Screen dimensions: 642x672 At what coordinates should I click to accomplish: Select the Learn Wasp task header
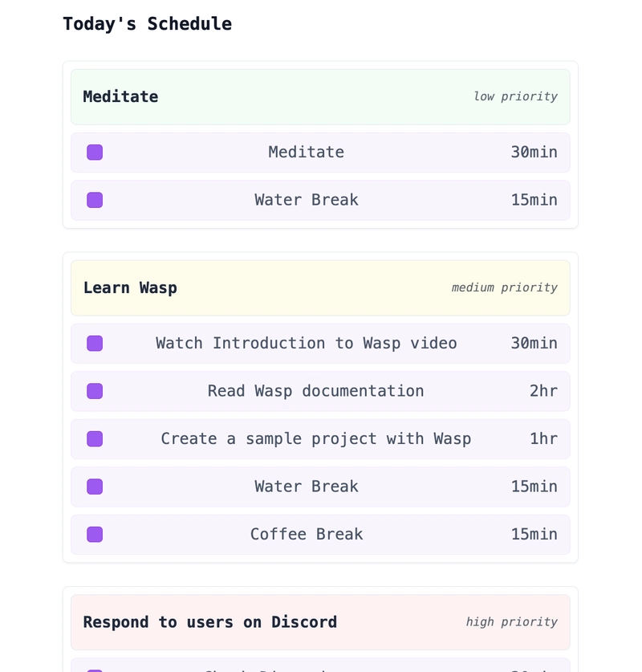coord(320,288)
